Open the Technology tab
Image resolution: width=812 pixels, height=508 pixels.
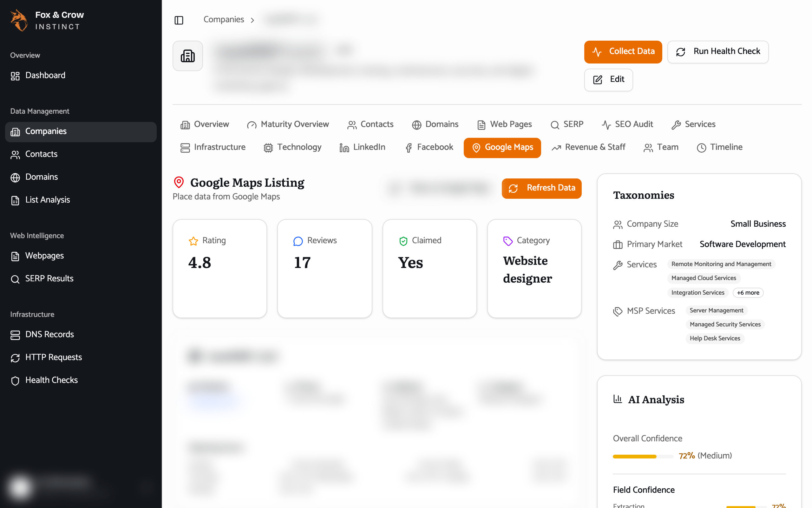[x=292, y=148]
